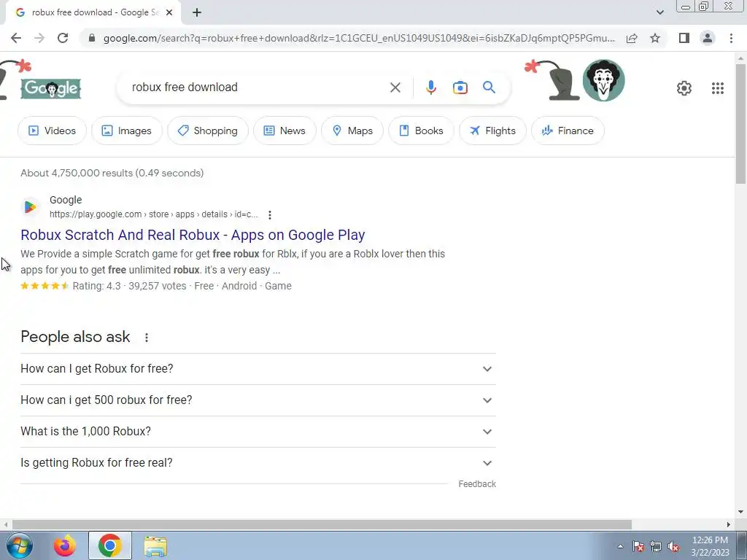Image resolution: width=747 pixels, height=560 pixels.
Task: Click the Feedback link
Action: click(477, 484)
